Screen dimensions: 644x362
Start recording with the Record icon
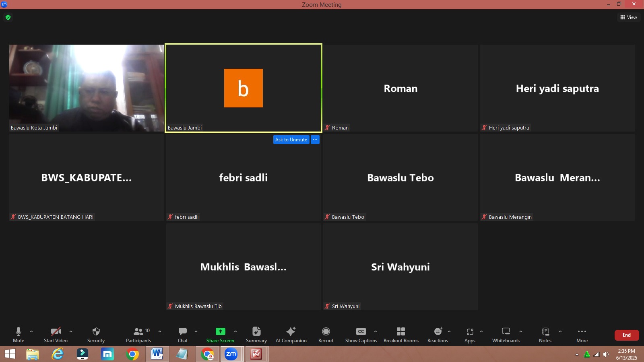click(326, 331)
